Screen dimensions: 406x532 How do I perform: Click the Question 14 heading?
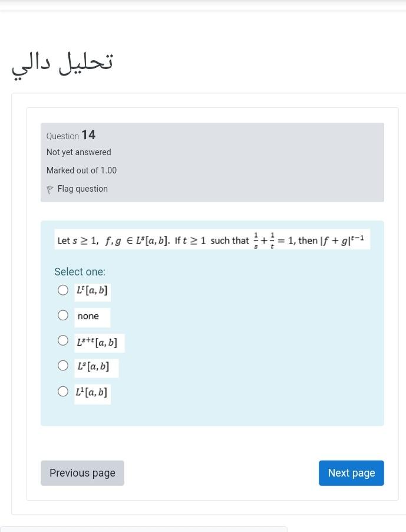tap(71, 135)
